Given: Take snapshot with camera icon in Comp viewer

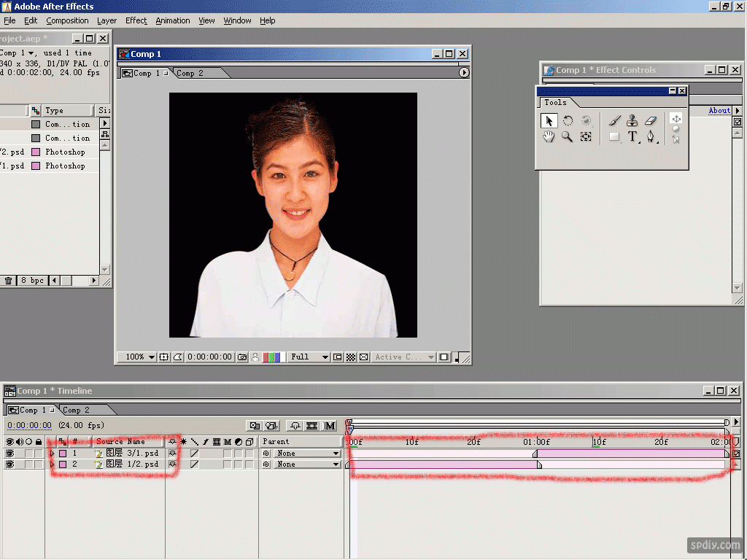Looking at the screenshot, I should tap(242, 357).
